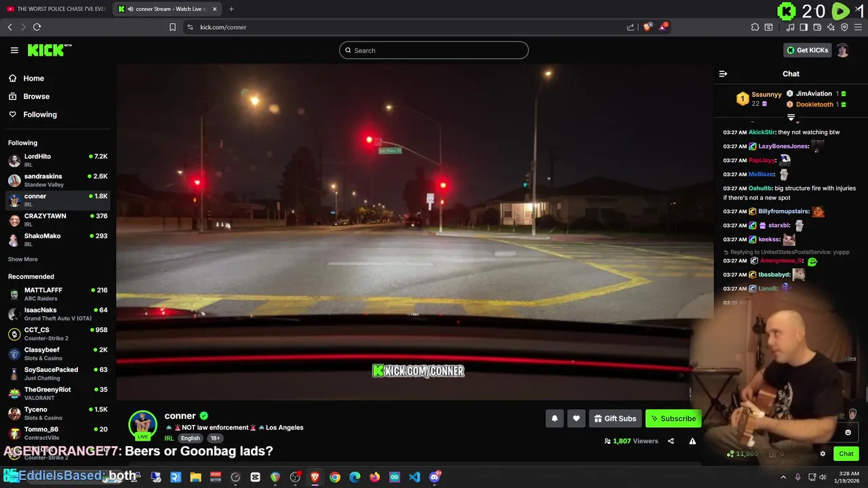Open Firefox from the taskbar

(374, 477)
